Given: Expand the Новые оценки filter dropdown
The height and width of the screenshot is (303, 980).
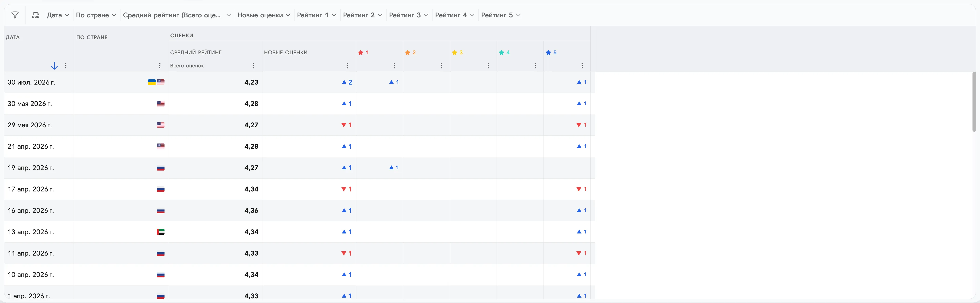Looking at the screenshot, I should point(264,15).
